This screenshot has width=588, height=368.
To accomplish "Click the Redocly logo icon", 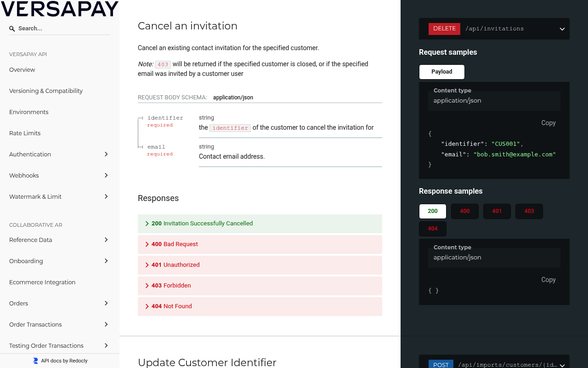I will (x=35, y=361).
